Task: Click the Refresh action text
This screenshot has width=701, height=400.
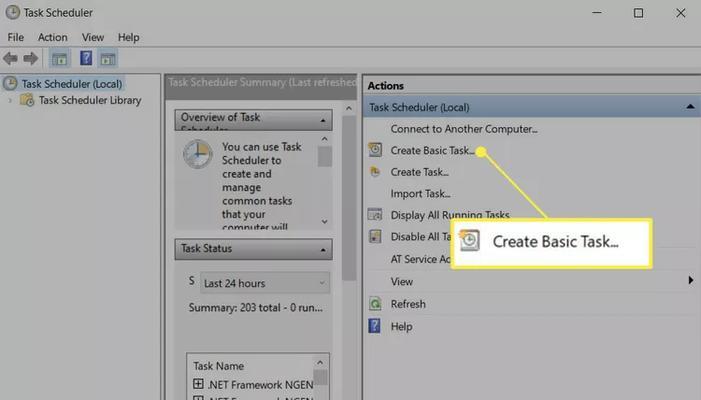Action: pos(408,304)
